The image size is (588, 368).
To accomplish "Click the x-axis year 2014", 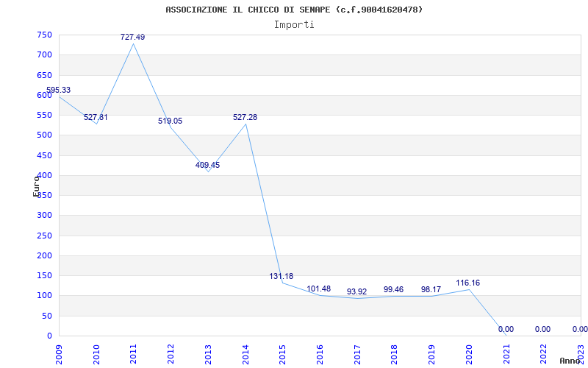I will (x=245, y=354).
